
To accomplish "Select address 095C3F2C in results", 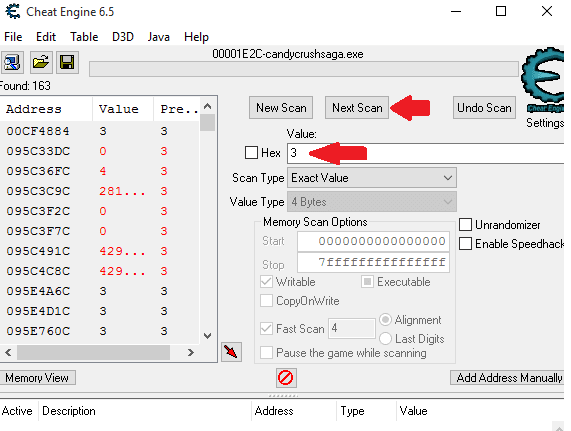I will pos(38,211).
